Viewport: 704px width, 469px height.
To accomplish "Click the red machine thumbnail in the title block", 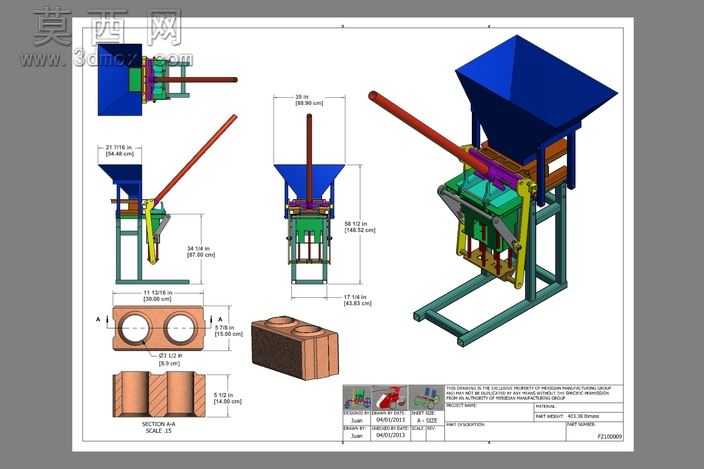I will [x=390, y=398].
